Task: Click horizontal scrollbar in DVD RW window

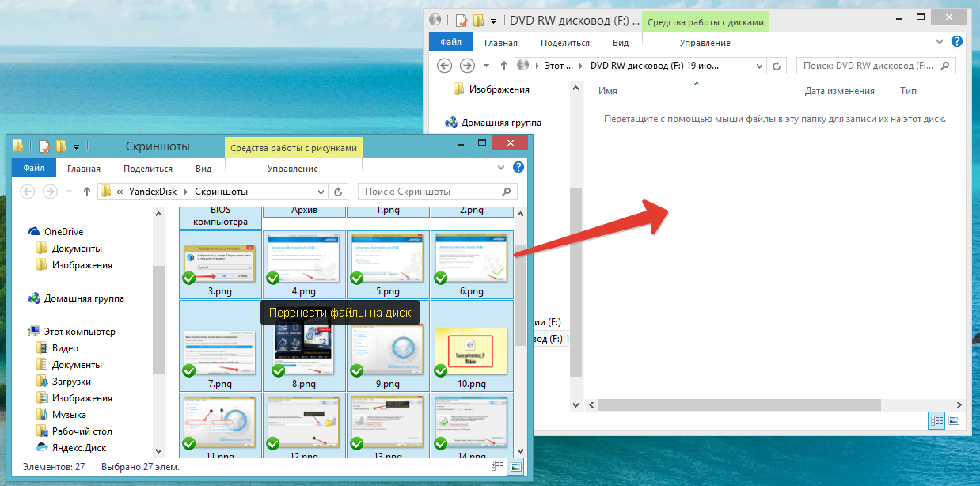Action: (x=740, y=404)
